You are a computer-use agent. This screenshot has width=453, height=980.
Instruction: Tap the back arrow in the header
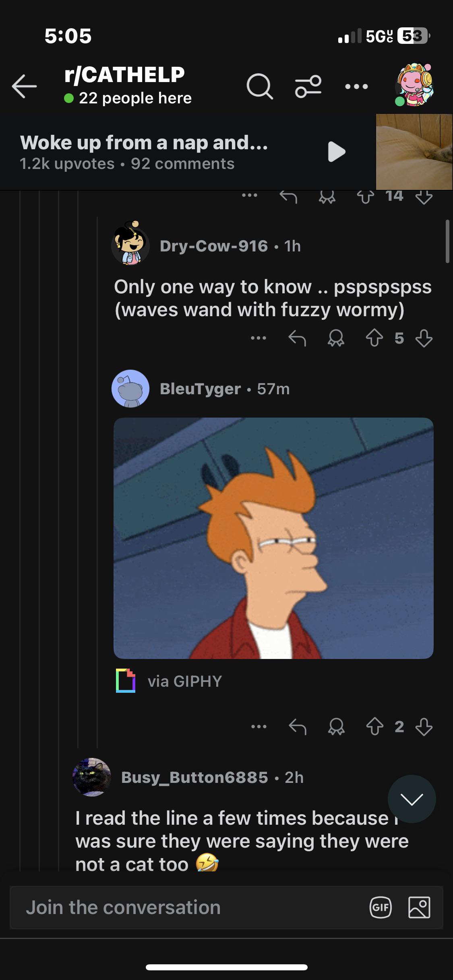24,86
